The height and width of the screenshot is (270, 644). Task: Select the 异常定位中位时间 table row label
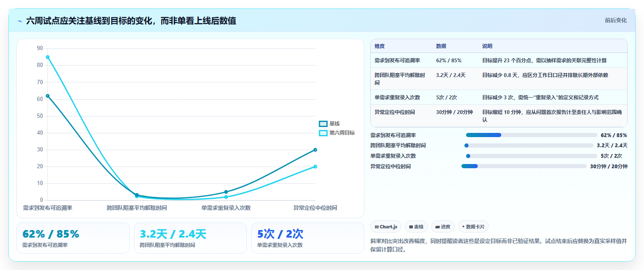coord(395,112)
